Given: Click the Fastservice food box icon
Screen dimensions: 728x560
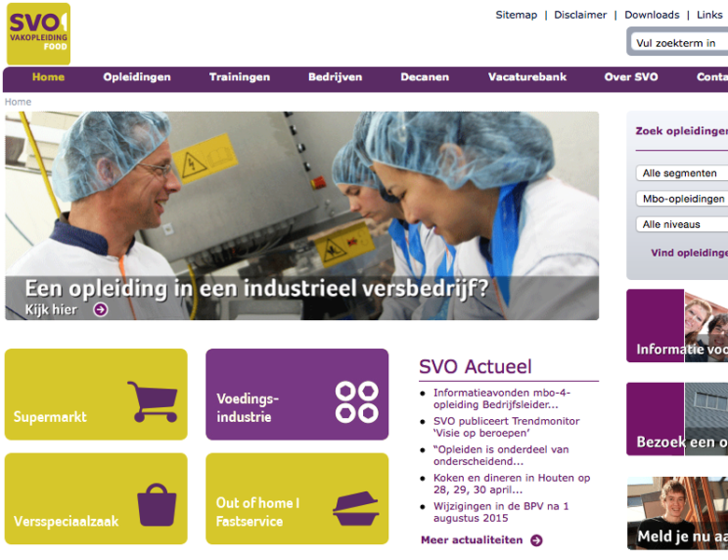Looking at the screenshot, I should click(x=356, y=509).
